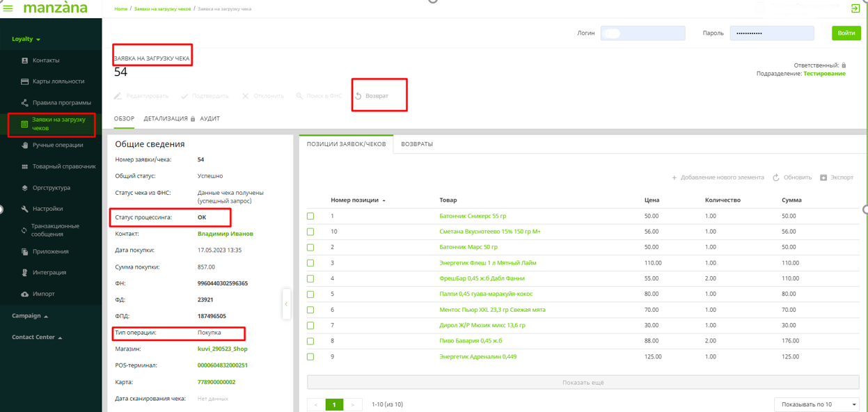Click the Экспорт icon button
The width and height of the screenshot is (868, 412).
823,177
